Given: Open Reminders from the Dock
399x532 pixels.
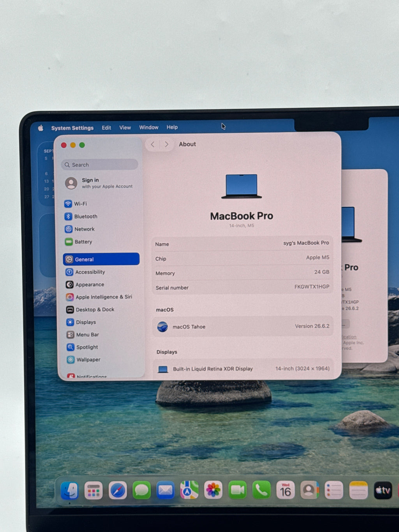Looking at the screenshot, I should (x=334, y=490).
